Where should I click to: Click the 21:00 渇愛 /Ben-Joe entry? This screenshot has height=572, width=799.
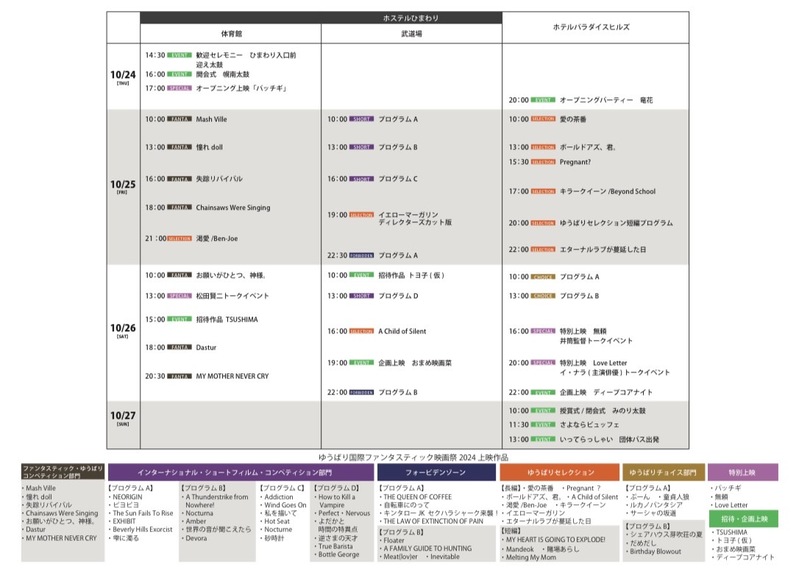tap(191, 238)
